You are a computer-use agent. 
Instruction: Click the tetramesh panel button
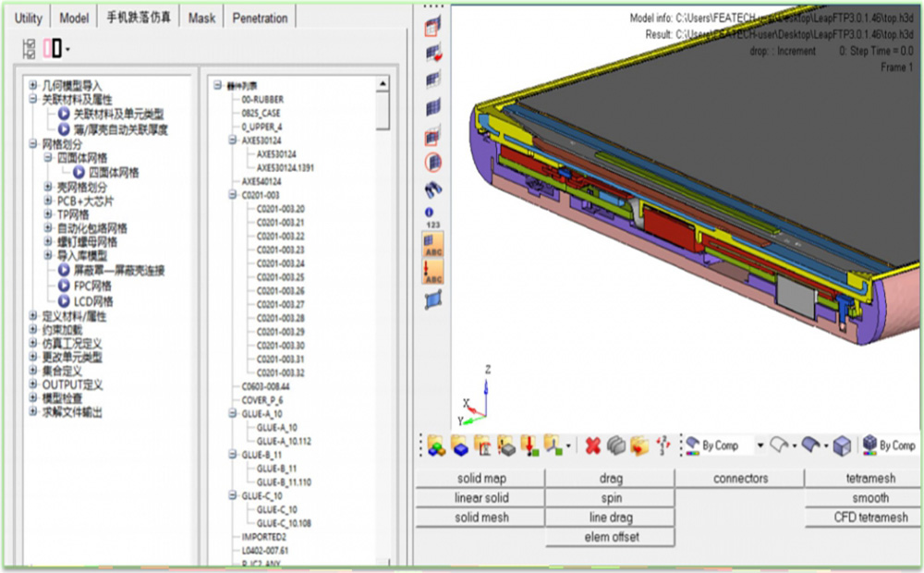pos(870,479)
